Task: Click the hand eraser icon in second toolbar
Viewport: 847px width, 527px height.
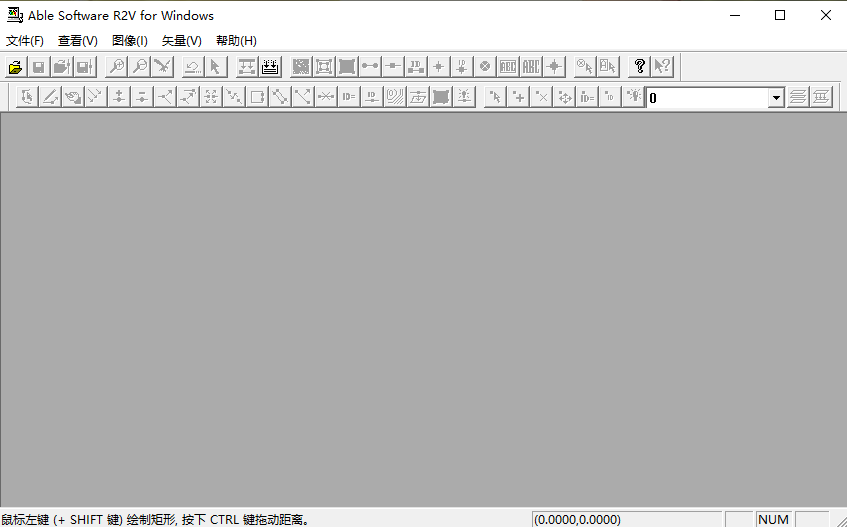Action: [73, 97]
